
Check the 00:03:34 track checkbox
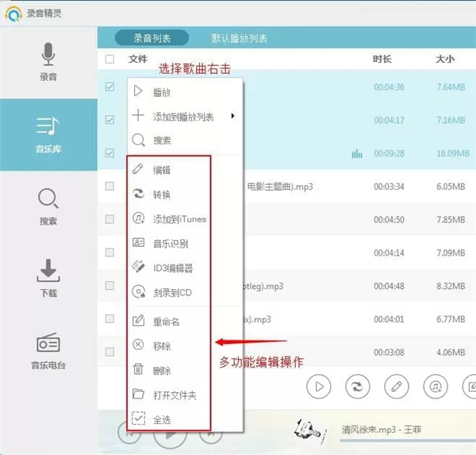pos(109,186)
